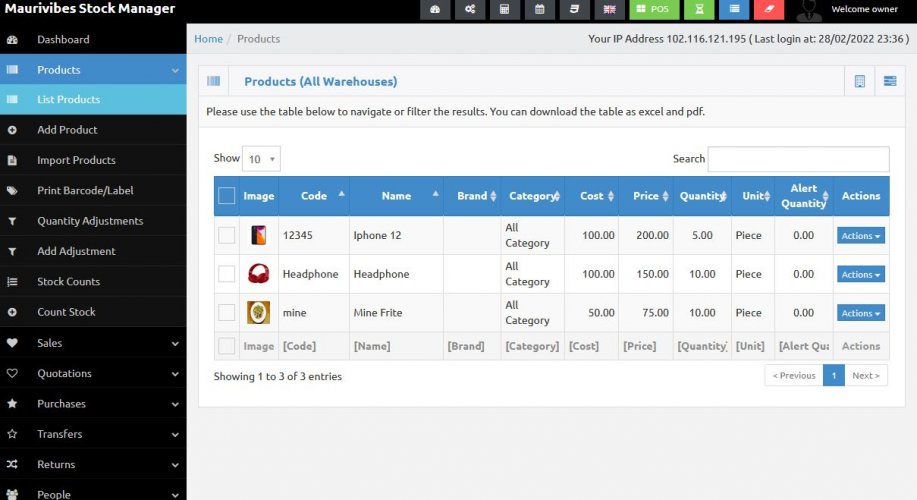
Task: Open Actions dropdown for Headphone
Action: pyautogui.click(x=861, y=274)
